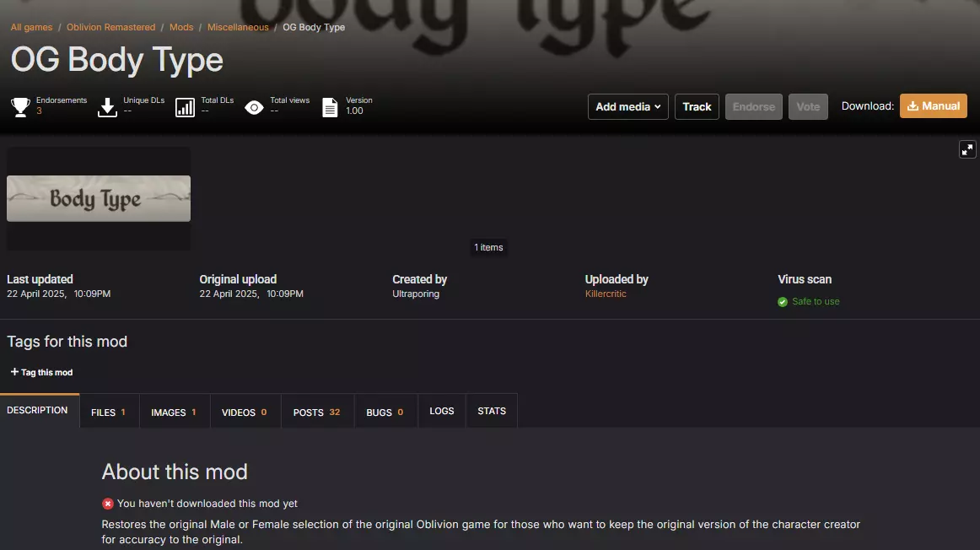The height and width of the screenshot is (550, 980).
Task: Switch to the Files tab
Action: tap(110, 412)
